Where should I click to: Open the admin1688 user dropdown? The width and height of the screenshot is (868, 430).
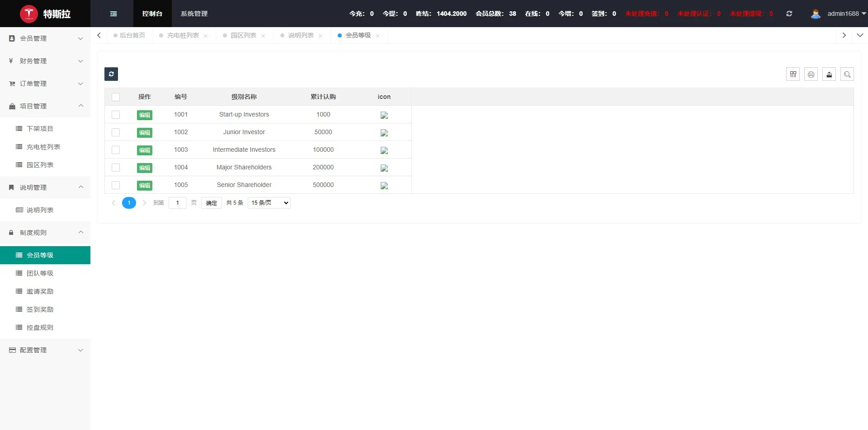click(x=847, y=14)
